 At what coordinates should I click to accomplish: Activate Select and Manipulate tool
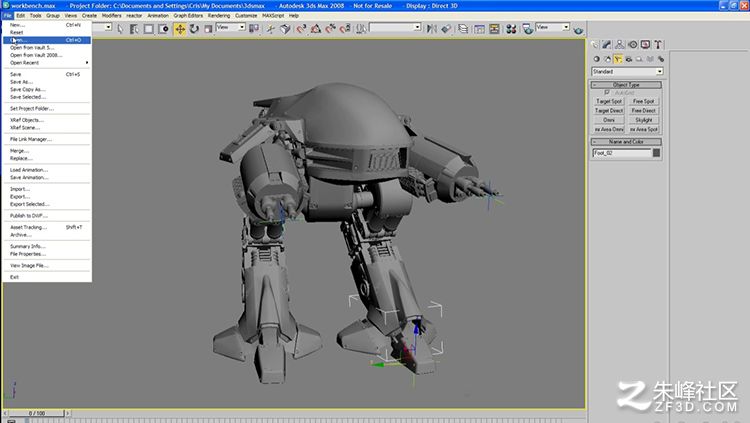[271, 29]
